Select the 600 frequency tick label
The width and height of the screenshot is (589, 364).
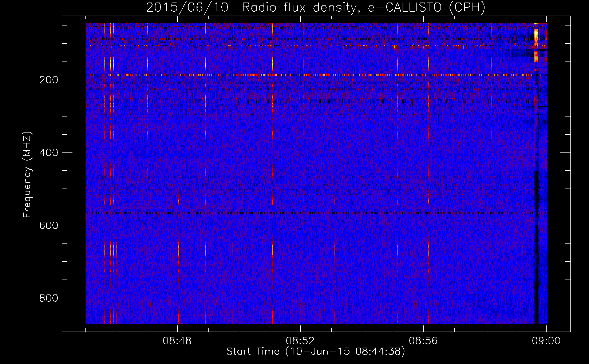point(48,225)
